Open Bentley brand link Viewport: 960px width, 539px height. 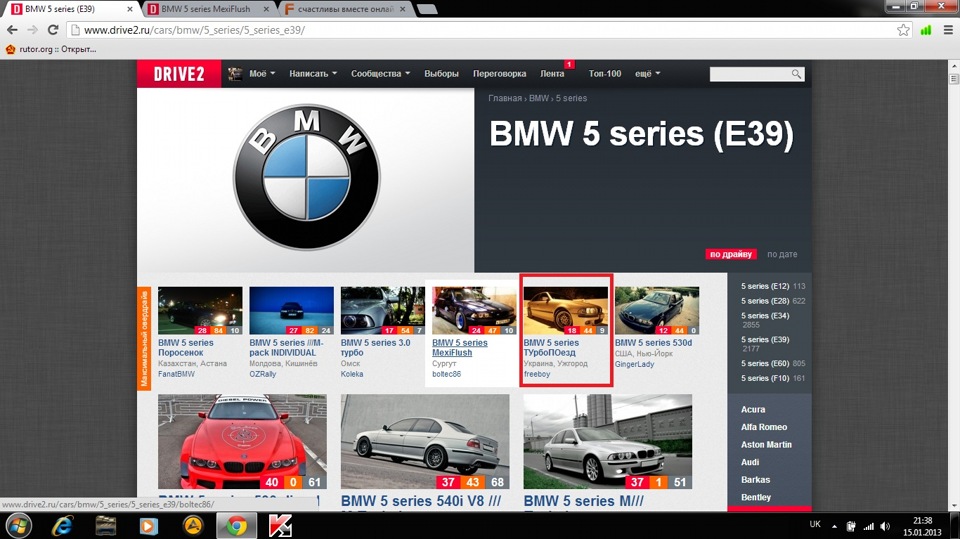click(x=756, y=497)
